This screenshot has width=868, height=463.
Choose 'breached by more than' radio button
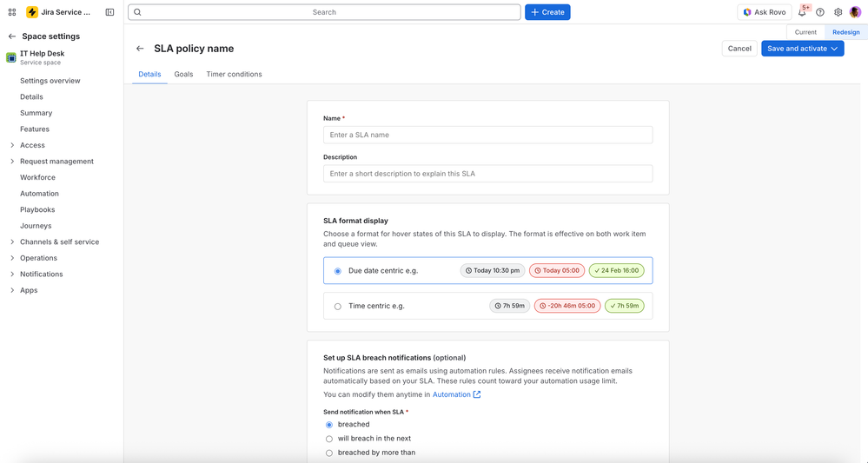[x=329, y=453]
